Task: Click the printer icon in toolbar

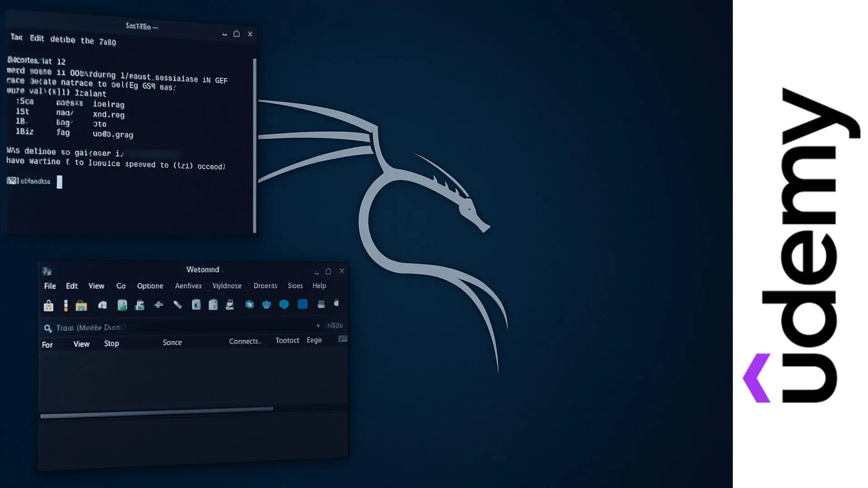Action: pyautogui.click(x=321, y=304)
